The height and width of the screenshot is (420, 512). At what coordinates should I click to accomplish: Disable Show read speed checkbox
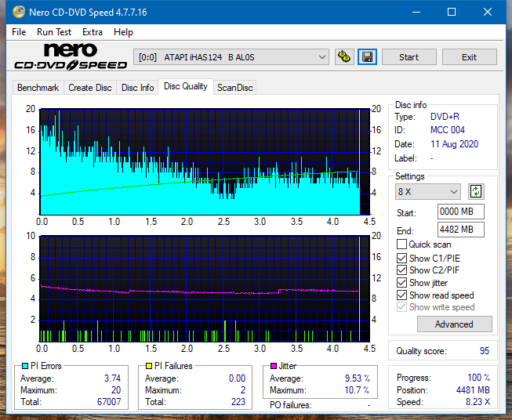(x=401, y=295)
